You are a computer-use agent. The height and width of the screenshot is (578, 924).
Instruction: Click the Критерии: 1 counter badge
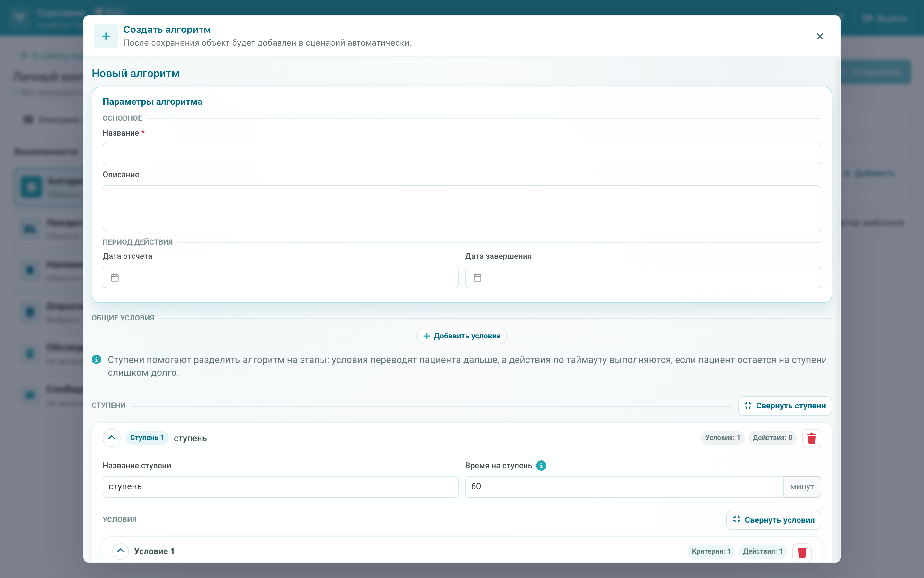point(711,551)
